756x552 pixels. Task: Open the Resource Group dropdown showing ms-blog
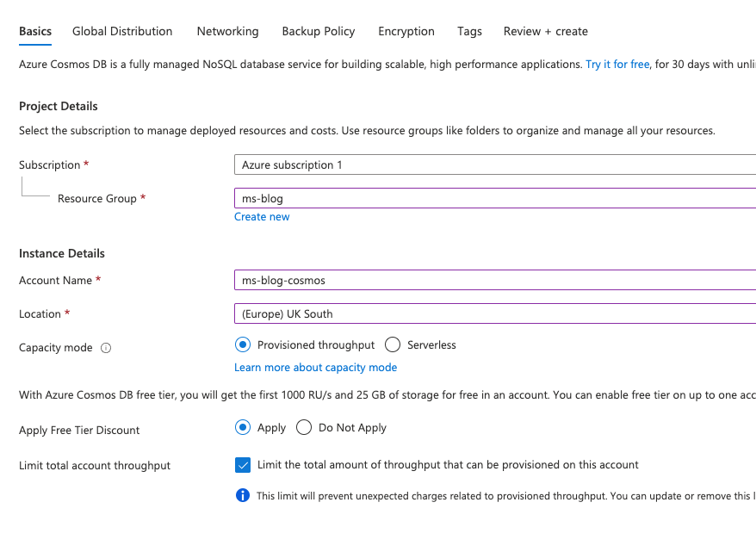[x=495, y=198]
